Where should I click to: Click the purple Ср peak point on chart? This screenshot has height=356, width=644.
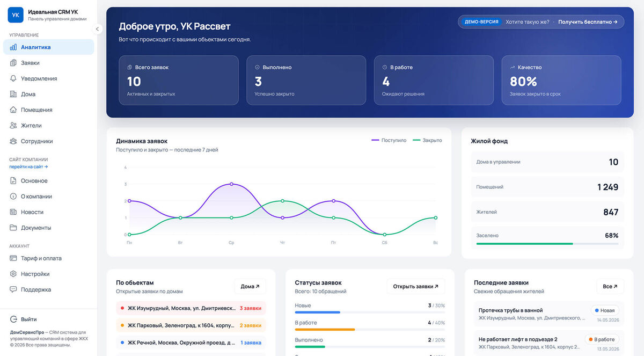coord(231,184)
